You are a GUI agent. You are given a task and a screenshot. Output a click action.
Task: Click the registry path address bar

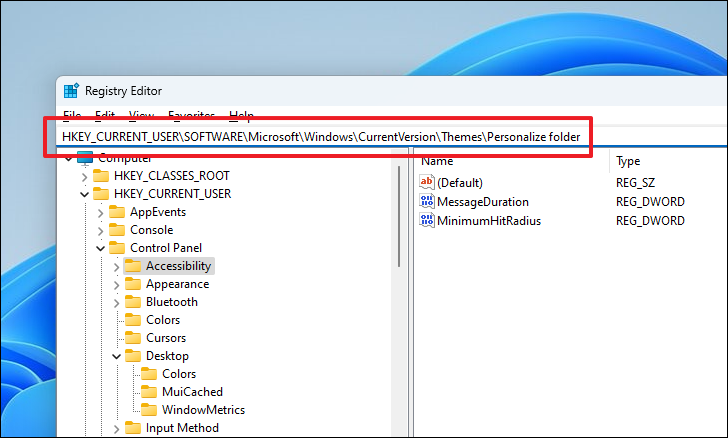pyautogui.click(x=392, y=137)
